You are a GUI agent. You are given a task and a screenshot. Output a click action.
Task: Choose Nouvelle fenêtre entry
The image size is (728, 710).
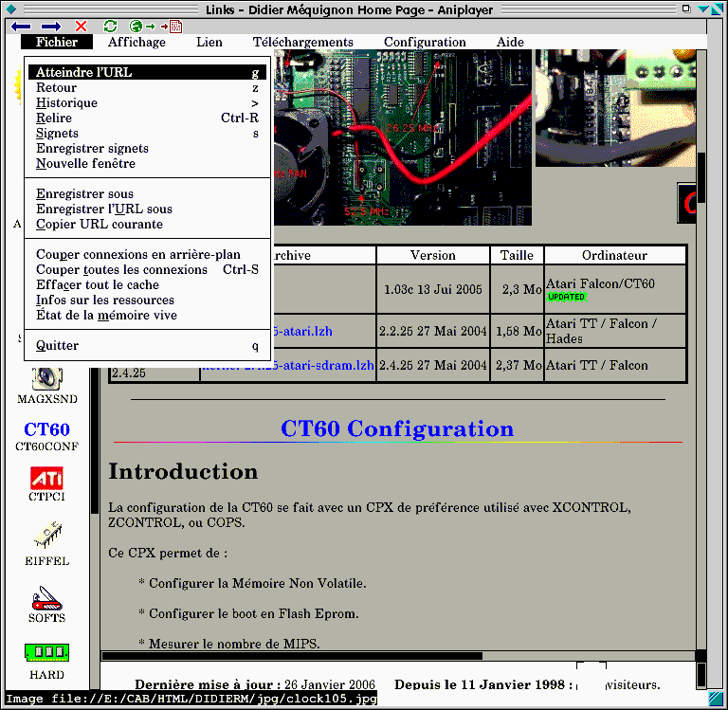(147, 163)
